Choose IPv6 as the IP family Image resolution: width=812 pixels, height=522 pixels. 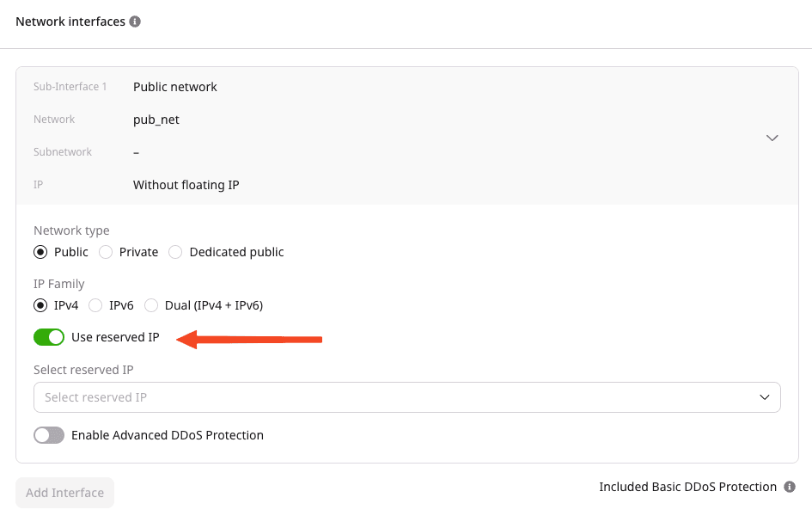coord(95,305)
